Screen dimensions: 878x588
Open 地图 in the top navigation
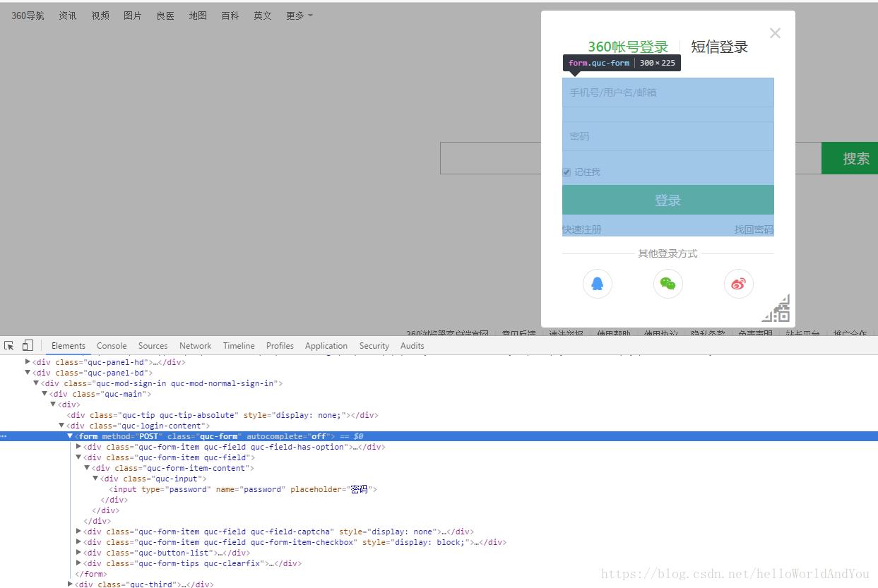(198, 16)
